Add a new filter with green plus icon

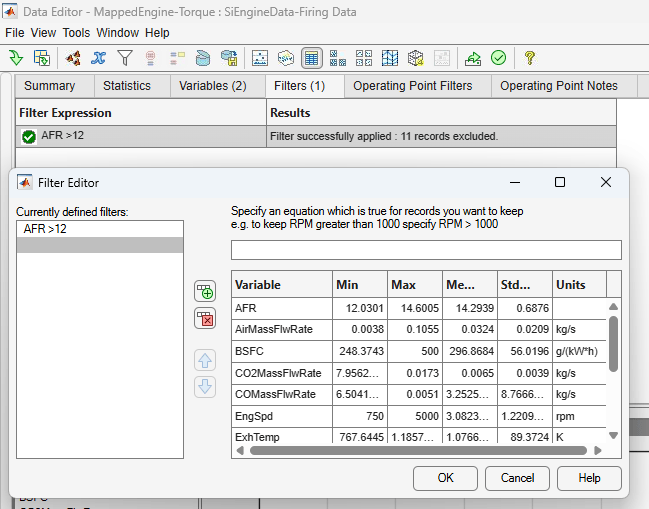(x=205, y=291)
